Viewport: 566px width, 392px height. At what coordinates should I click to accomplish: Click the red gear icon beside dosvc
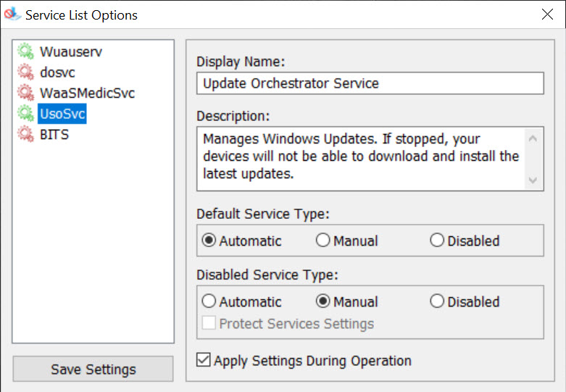tap(25, 72)
